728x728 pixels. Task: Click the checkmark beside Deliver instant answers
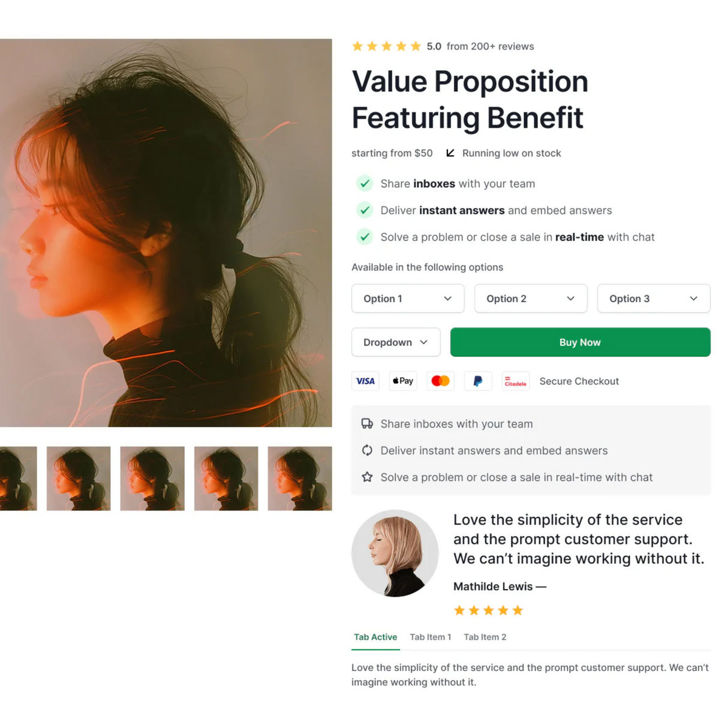(x=365, y=210)
